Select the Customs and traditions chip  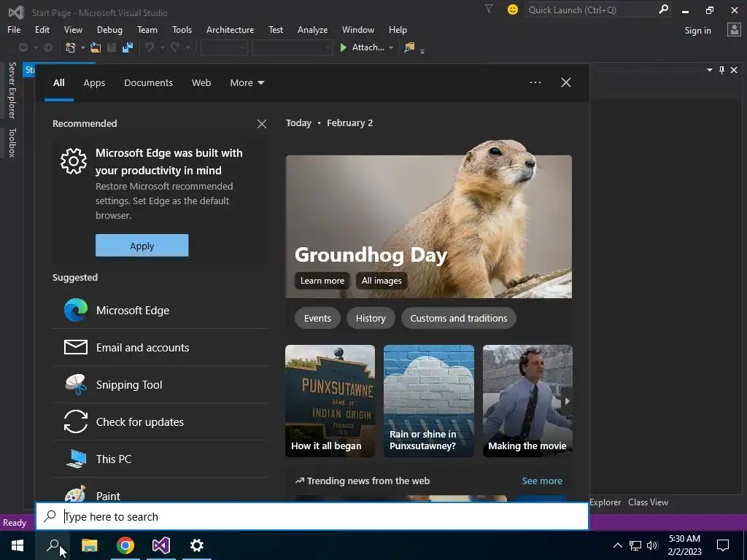[458, 318]
